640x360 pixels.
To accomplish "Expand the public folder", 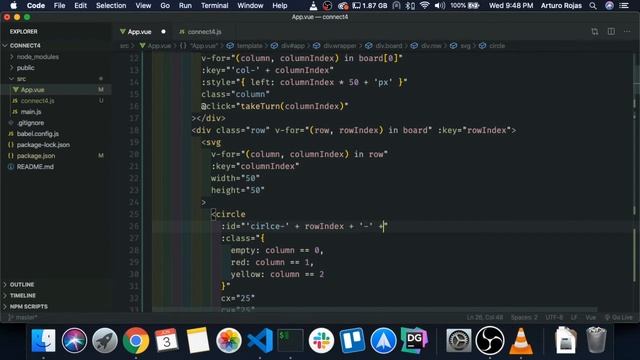I will coord(25,68).
